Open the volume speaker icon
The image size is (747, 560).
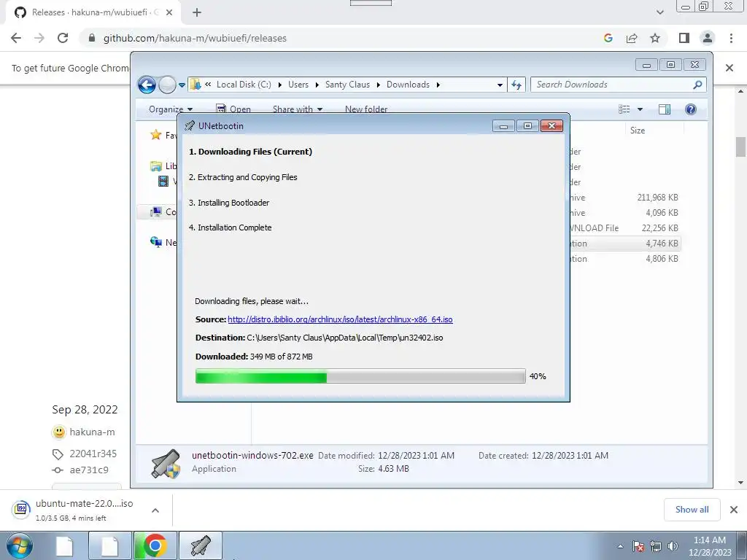pyautogui.click(x=673, y=546)
